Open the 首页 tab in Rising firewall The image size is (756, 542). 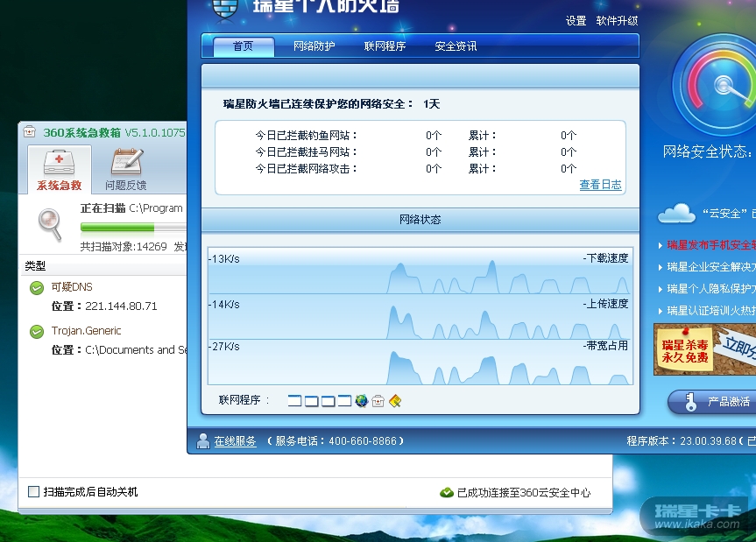pos(244,46)
